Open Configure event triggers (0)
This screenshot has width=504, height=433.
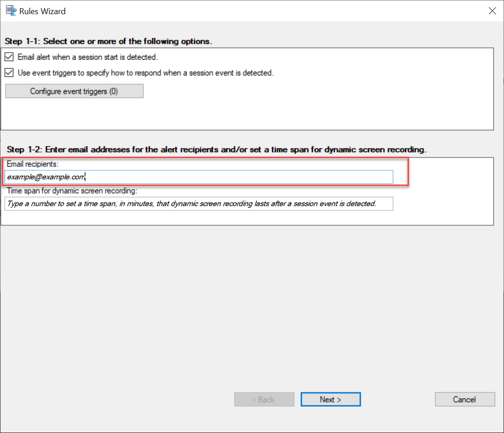point(74,91)
